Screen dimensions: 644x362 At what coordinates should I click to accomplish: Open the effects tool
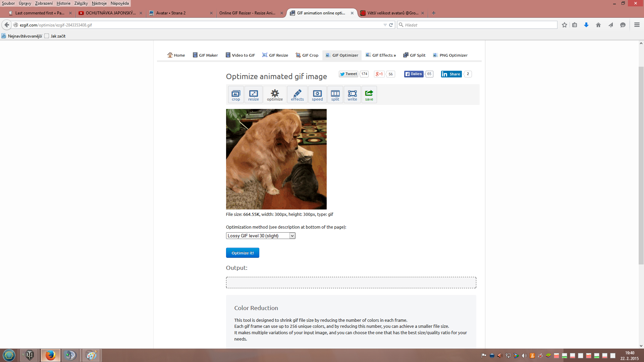click(x=297, y=95)
